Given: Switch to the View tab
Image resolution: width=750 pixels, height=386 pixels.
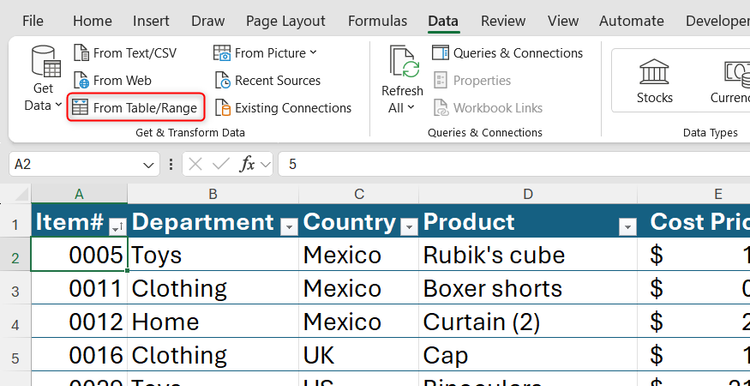Looking at the screenshot, I should (x=562, y=21).
